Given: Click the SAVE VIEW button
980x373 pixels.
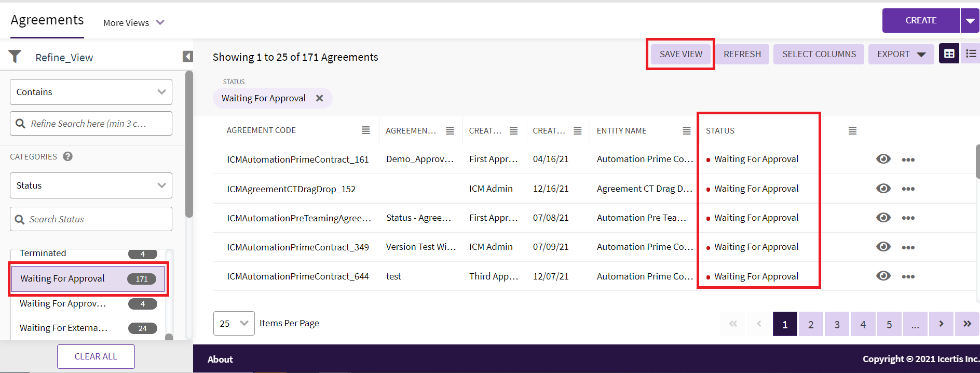Looking at the screenshot, I should coord(680,54).
